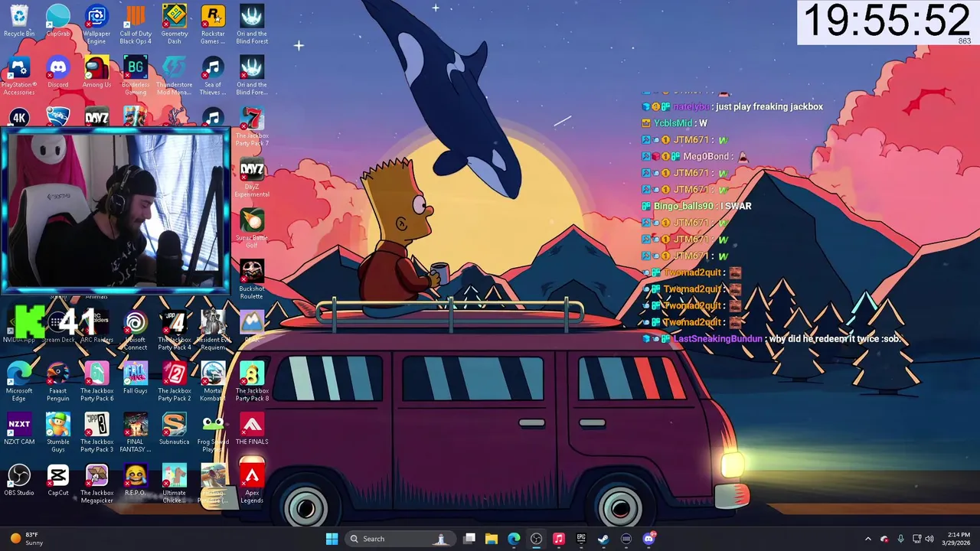Switch to OBS Studio in taskbar
This screenshot has height=551, width=980.
536,539
